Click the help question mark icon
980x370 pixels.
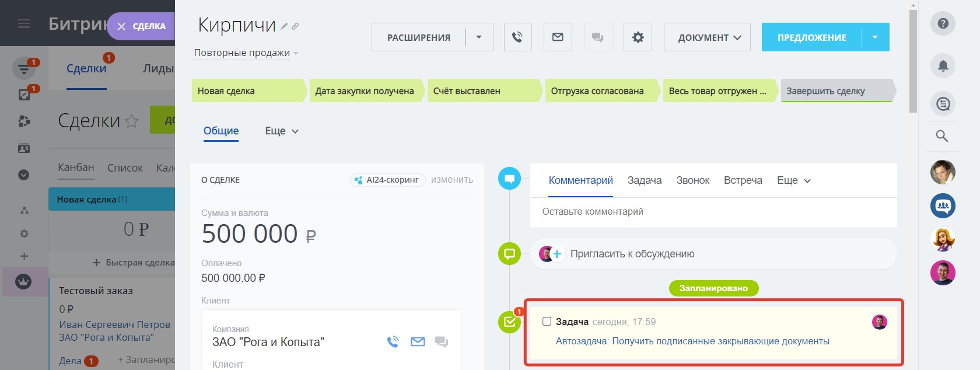coord(943,24)
